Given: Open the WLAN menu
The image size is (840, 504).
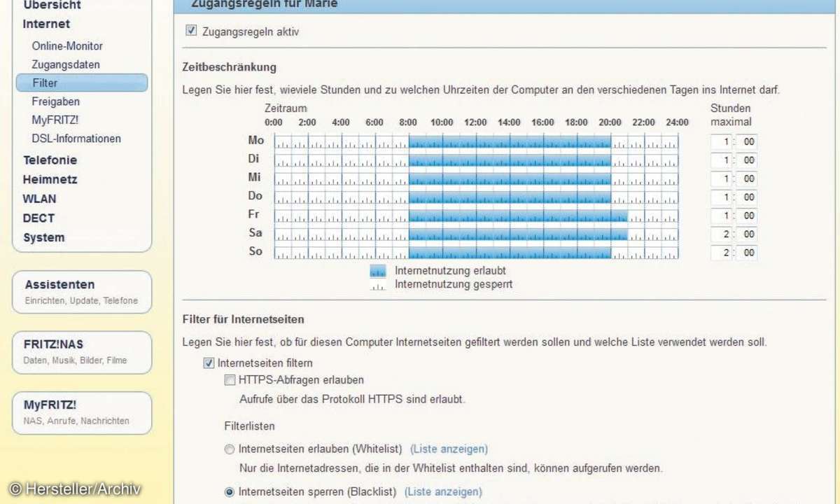Looking at the screenshot, I should tap(39, 199).
